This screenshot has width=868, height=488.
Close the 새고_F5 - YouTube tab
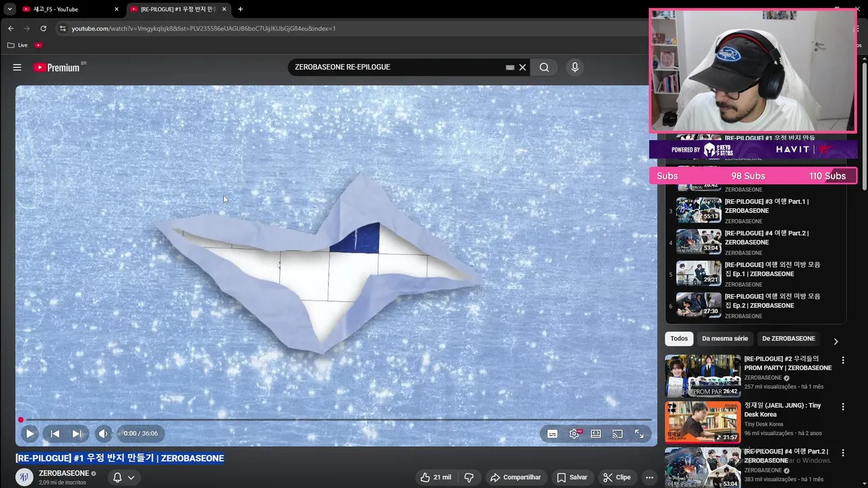[x=116, y=9]
